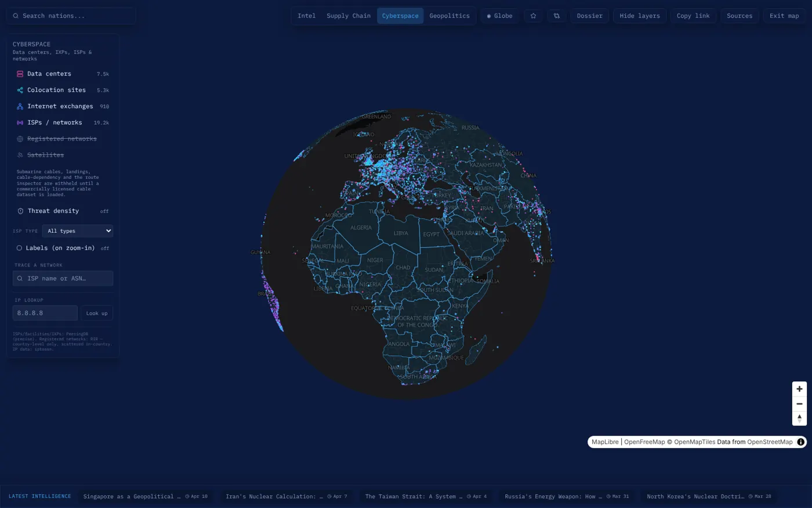Enable Labels (on zoom-in) radio option
Image resolution: width=812 pixels, height=508 pixels.
coord(63,248)
